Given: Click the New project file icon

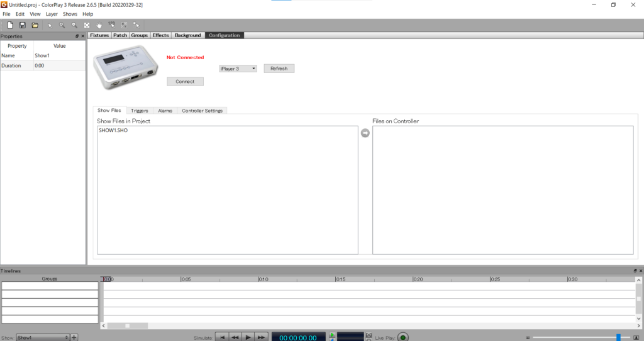Looking at the screenshot, I should tap(10, 25).
